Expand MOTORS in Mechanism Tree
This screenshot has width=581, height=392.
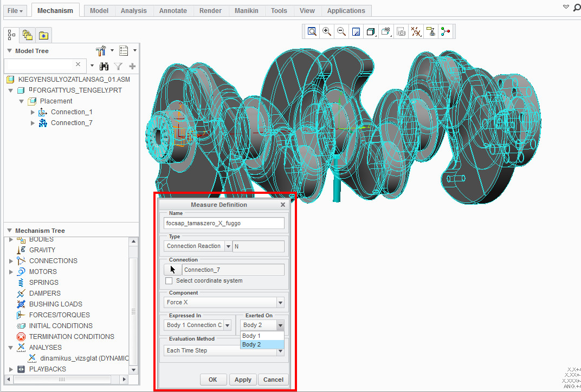[x=11, y=272]
